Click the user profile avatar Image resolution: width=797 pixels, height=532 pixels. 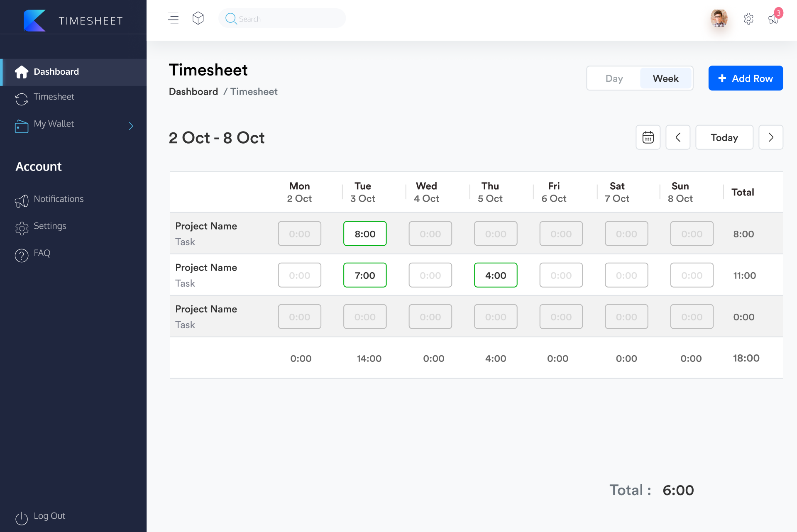coord(719,19)
